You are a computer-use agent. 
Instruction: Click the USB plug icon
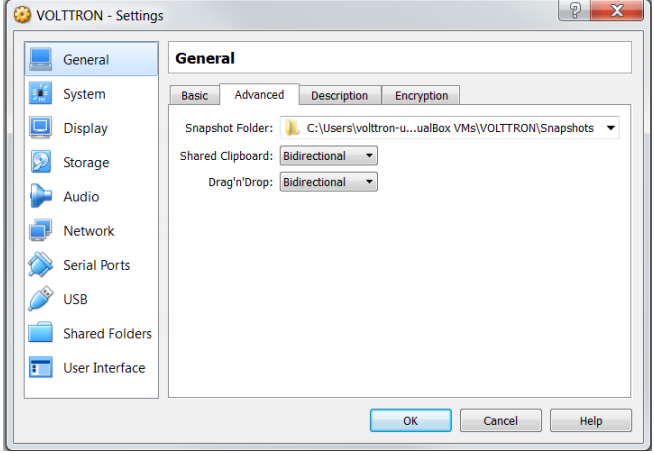pyautogui.click(x=40, y=299)
